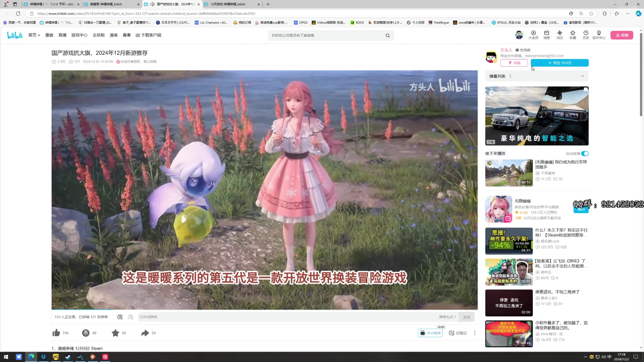This screenshot has width=644, height=362.
Task: Click the 记笔记 notes button
Action: coord(458,333)
